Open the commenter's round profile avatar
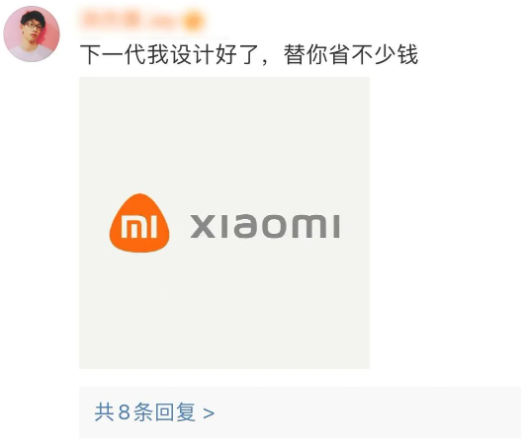The height and width of the screenshot is (441, 528). tap(32, 34)
